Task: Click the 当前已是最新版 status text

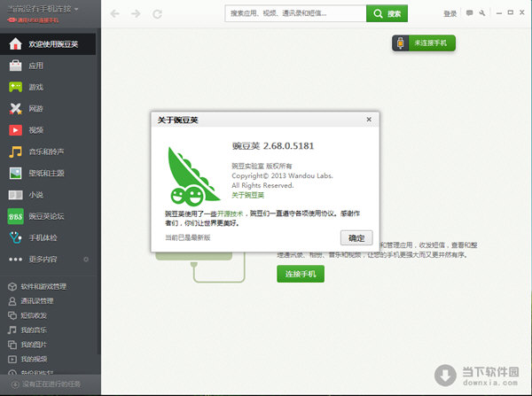Action: (188, 237)
